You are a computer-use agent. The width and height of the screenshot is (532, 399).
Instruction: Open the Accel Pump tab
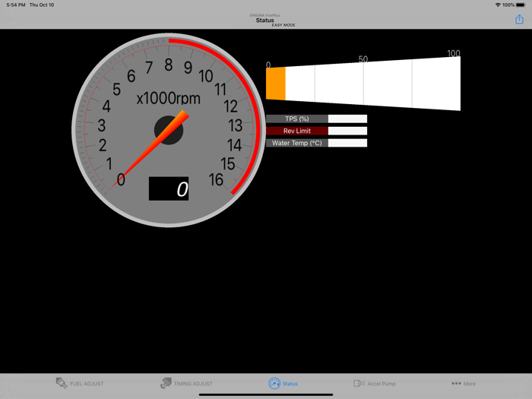(374, 384)
